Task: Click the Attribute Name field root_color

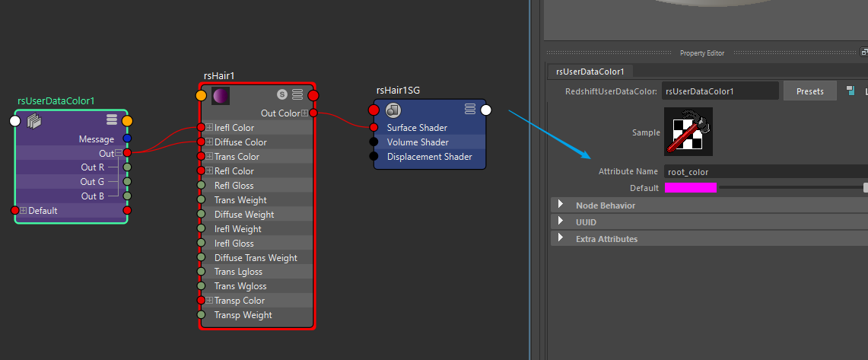Action: [766, 172]
